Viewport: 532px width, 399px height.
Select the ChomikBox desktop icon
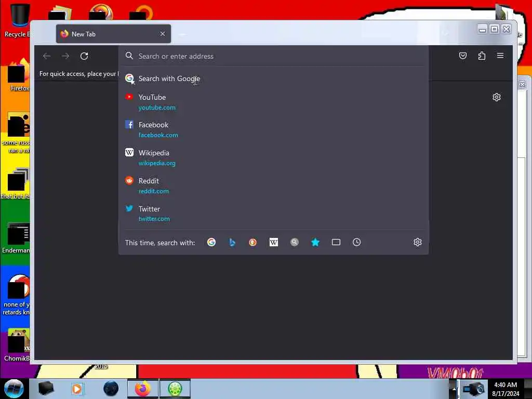point(17,345)
